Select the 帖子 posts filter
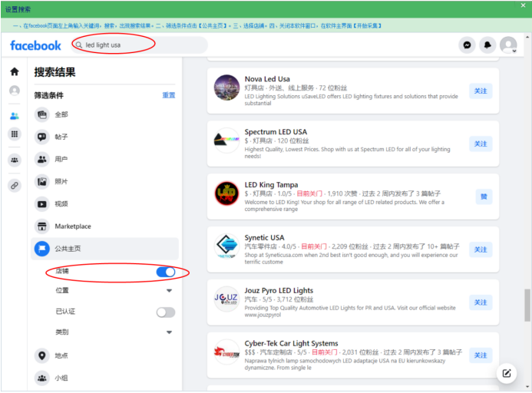The width and height of the screenshot is (532, 393). pyautogui.click(x=104, y=137)
